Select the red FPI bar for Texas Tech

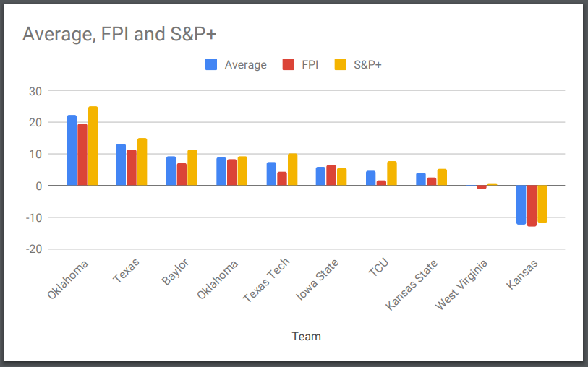click(281, 178)
